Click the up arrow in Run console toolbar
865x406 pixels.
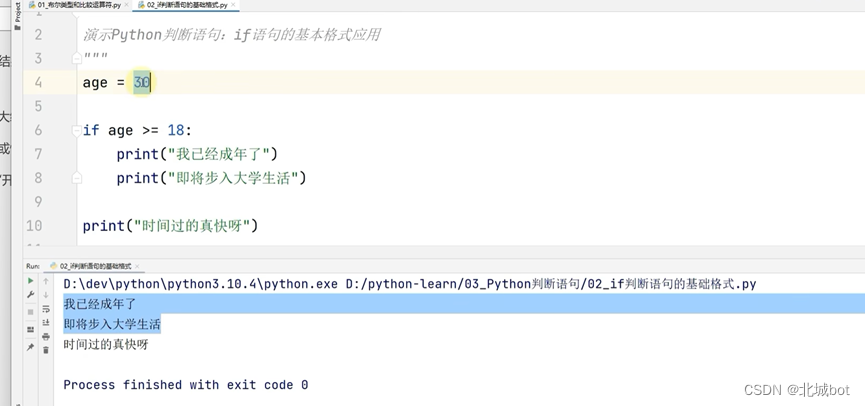[46, 281]
